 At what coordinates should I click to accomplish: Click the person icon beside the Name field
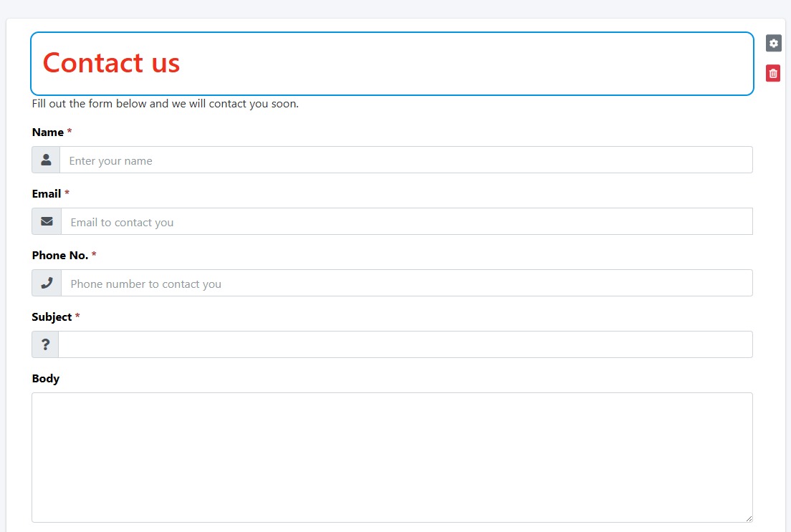(46, 160)
